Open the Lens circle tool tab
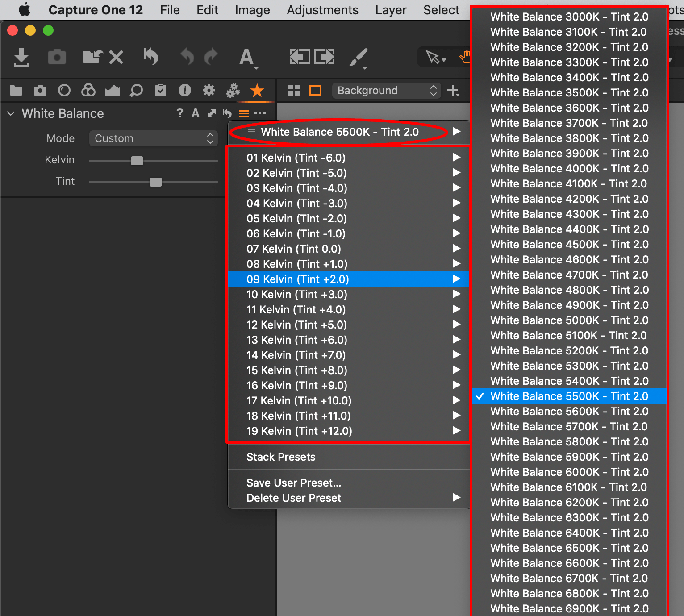The image size is (684, 616). 64,91
